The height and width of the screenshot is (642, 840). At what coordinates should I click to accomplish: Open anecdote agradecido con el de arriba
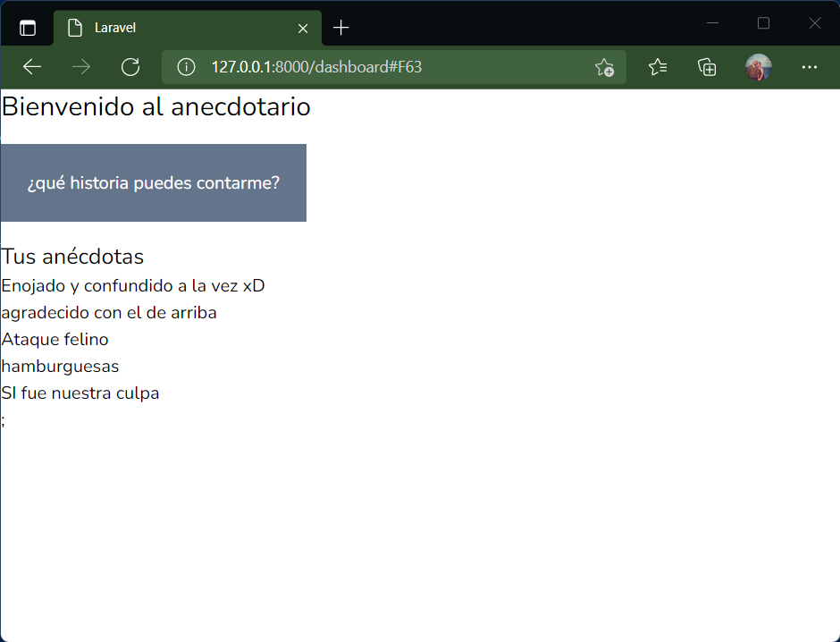[x=109, y=312]
